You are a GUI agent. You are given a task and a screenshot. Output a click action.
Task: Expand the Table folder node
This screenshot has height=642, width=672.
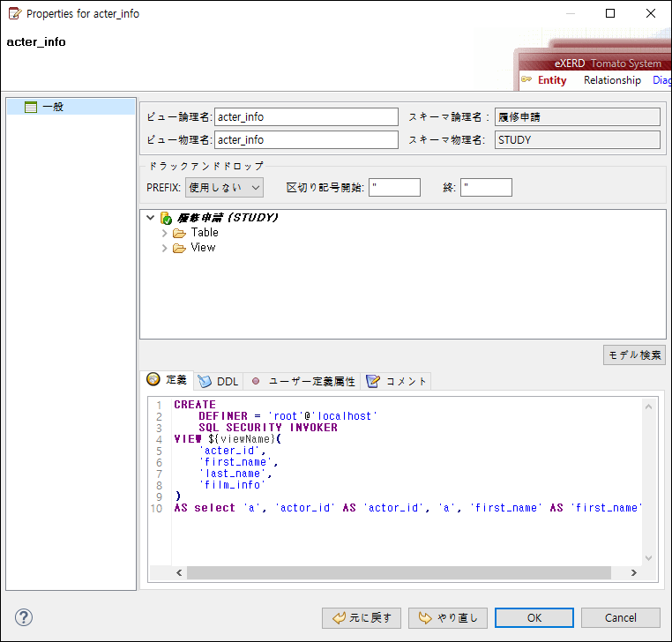(165, 233)
